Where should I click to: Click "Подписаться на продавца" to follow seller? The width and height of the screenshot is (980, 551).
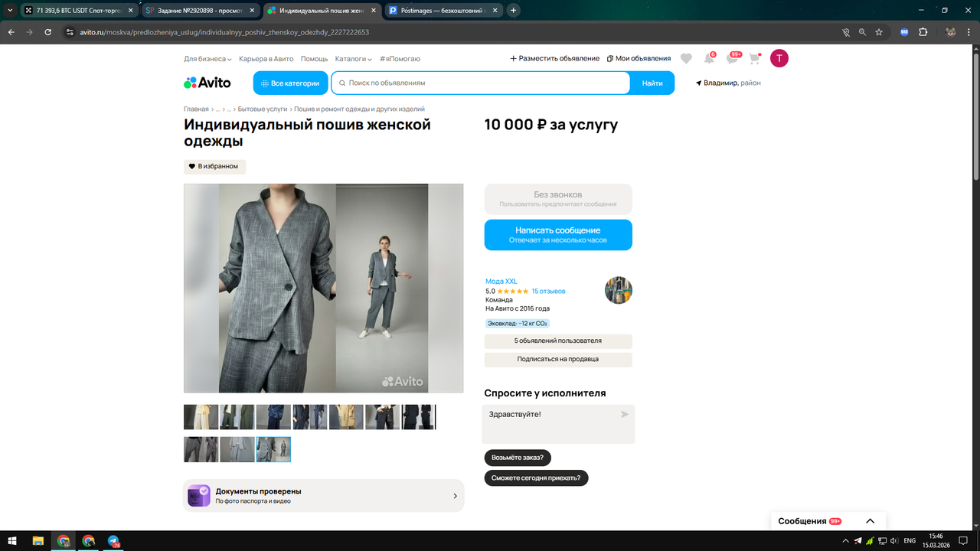[557, 359]
